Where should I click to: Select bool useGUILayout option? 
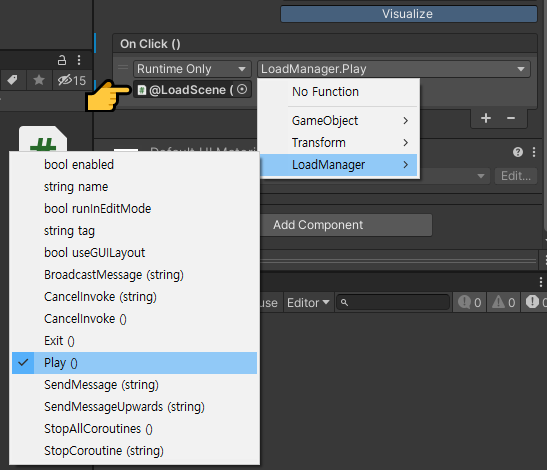pyautogui.click(x=134, y=253)
